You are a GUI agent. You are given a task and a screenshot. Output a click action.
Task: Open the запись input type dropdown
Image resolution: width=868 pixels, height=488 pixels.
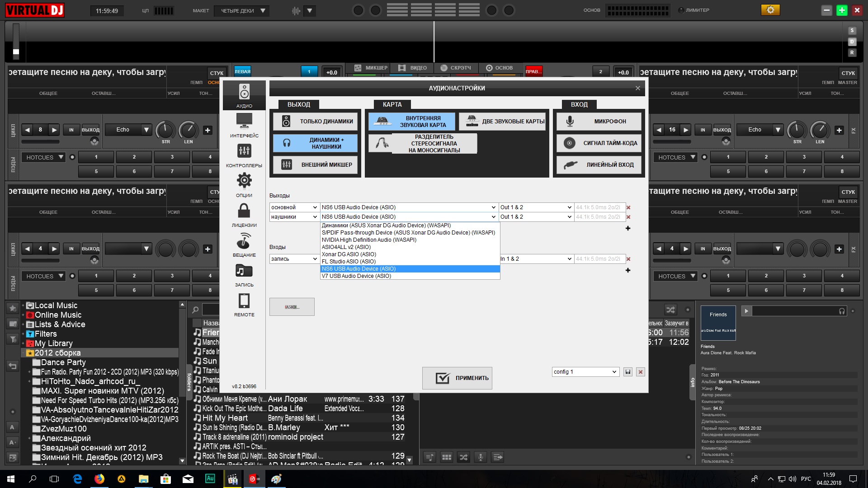click(x=294, y=259)
